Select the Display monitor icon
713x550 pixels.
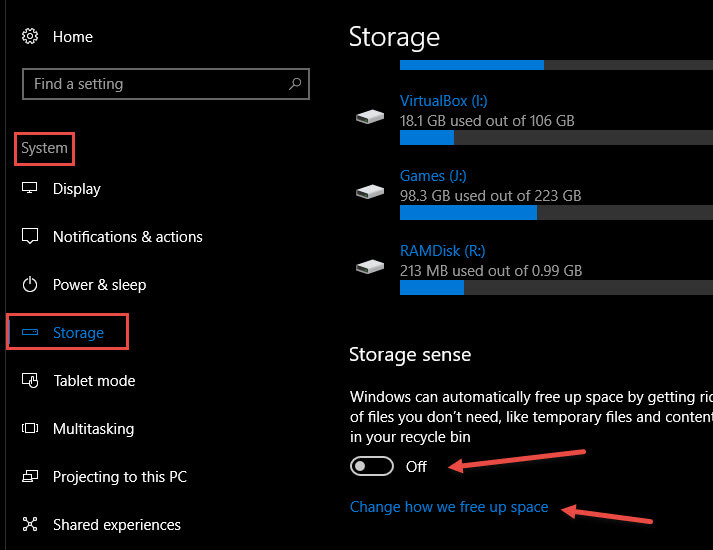click(30, 188)
